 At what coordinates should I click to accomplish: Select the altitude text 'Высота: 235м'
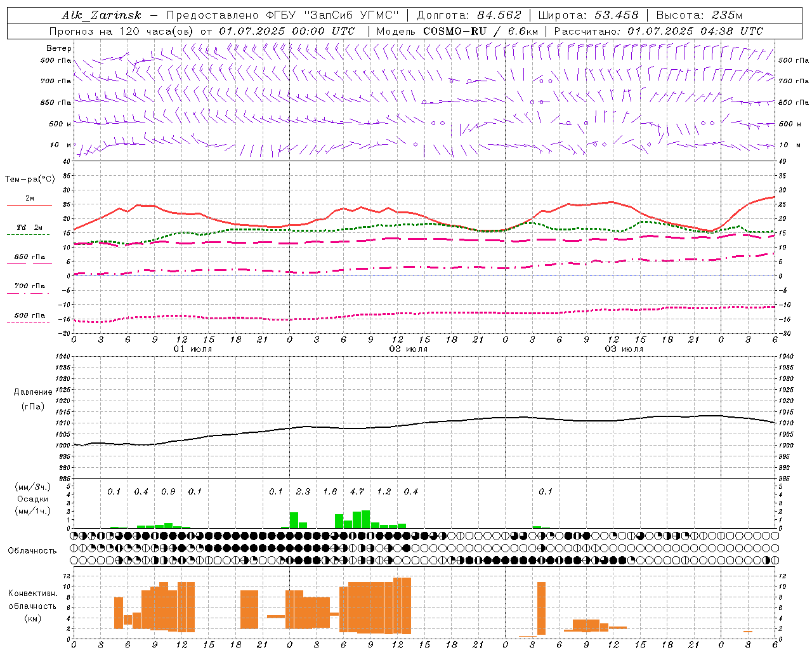point(699,15)
